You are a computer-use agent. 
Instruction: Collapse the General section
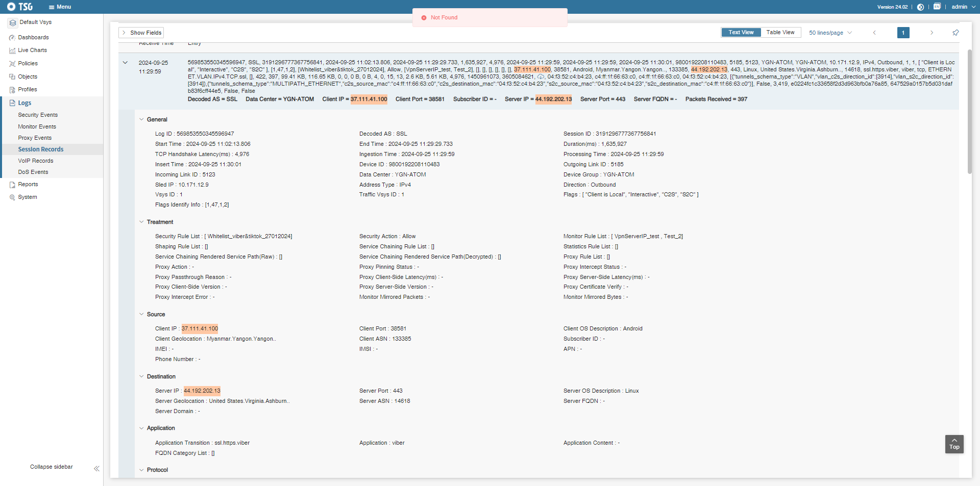142,120
